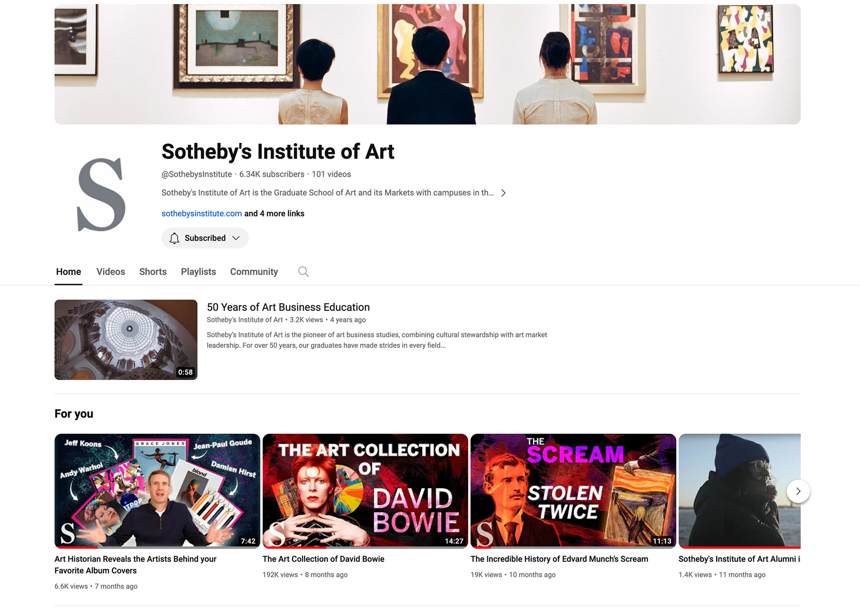This screenshot has width=860, height=616.
Task: Click '1.4K views • 11 months ago' text
Action: tap(722, 575)
